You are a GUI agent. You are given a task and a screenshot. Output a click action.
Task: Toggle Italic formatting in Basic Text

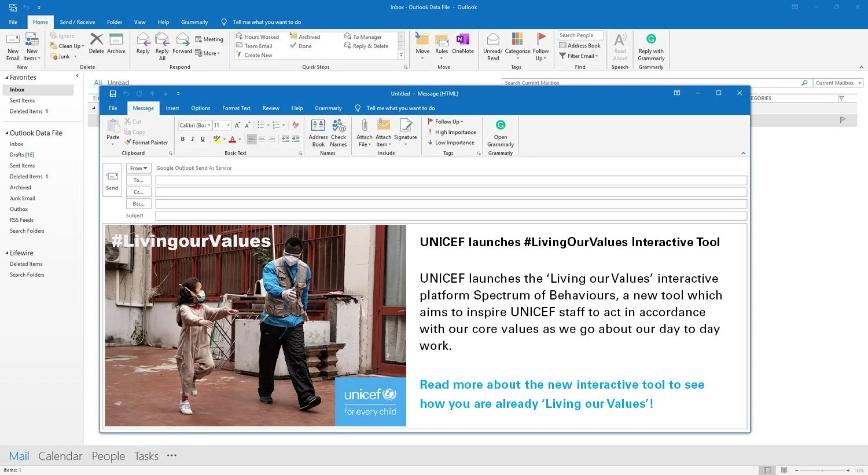(193, 139)
